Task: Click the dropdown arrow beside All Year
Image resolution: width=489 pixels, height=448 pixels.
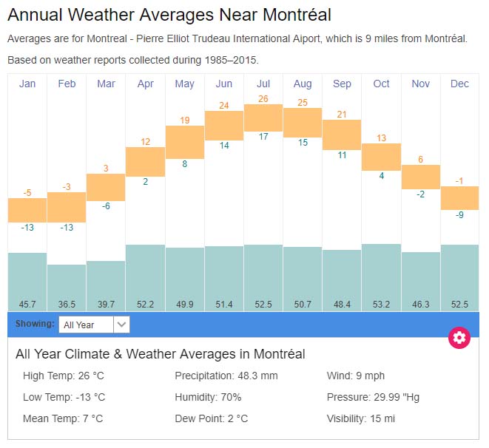Action: (122, 324)
